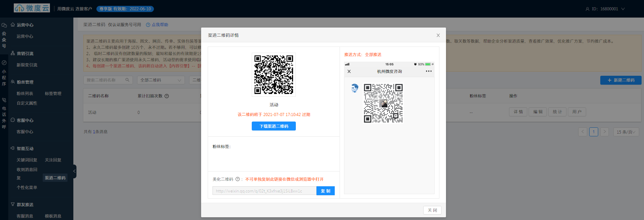Click the 统计 button in the 活动 row
644x220 pixels.
coord(557,112)
